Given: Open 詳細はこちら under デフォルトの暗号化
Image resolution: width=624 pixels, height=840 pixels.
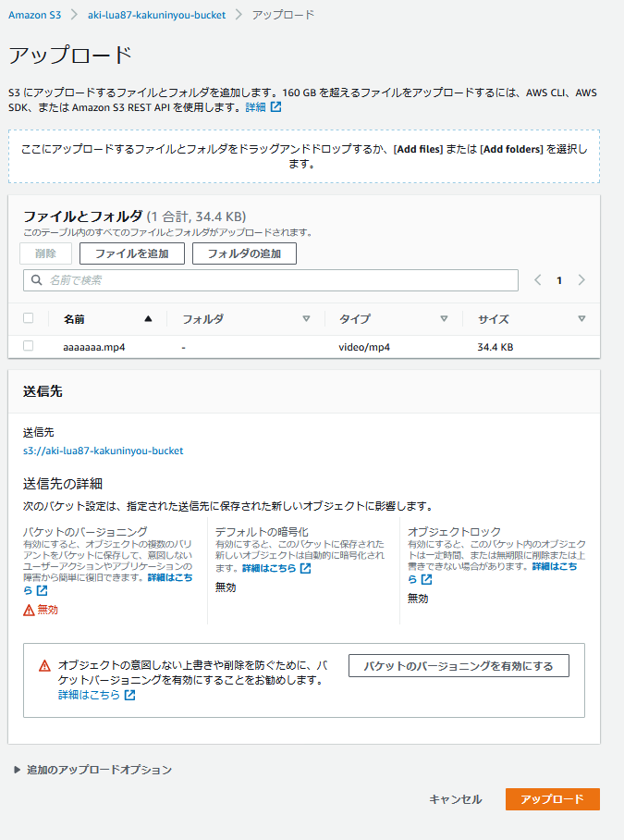Looking at the screenshot, I should click(269, 568).
